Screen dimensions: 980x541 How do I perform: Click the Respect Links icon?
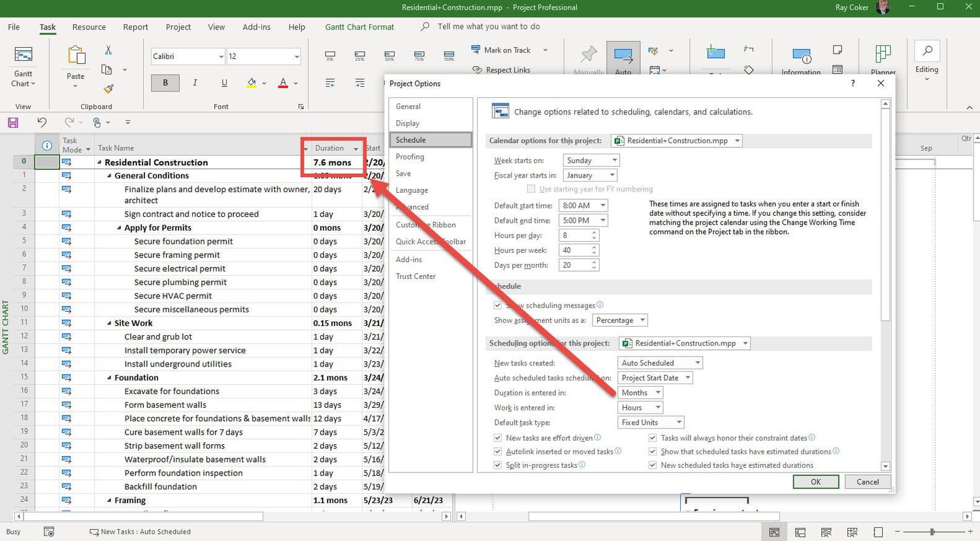pyautogui.click(x=476, y=69)
